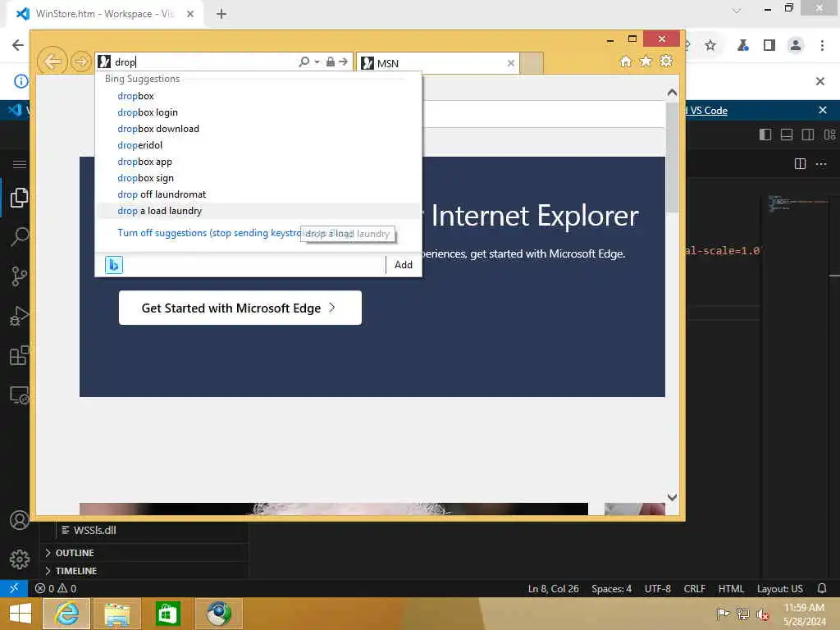Click remote window indicator in status bar

coord(14,588)
